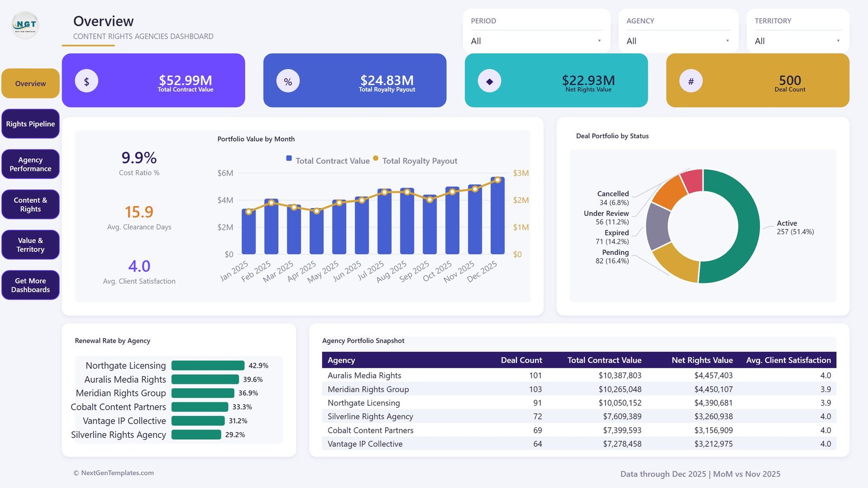
Task: Click the Cobalt Content Partners renewal bar
Action: [200, 407]
